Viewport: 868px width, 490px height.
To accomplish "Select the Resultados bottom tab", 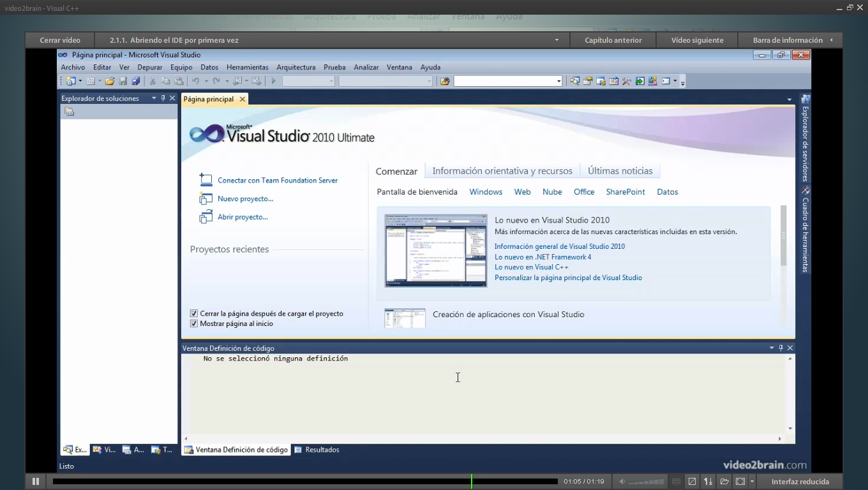I will (317, 450).
